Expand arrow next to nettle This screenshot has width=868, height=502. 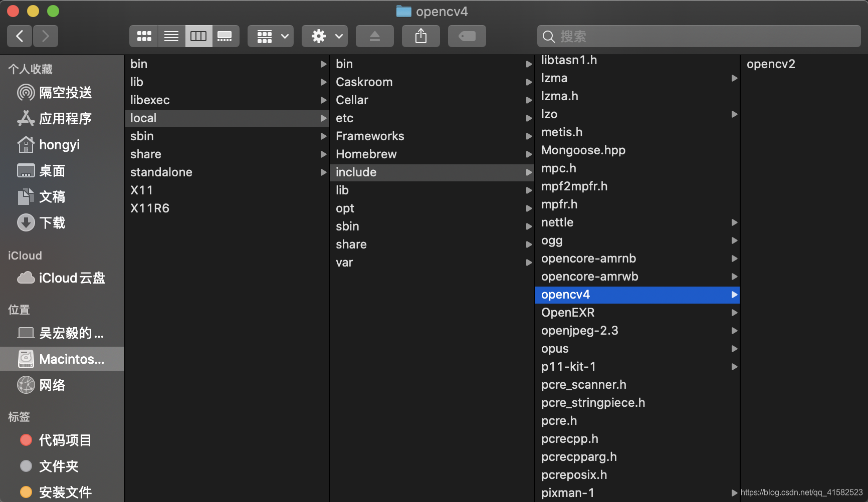(734, 222)
